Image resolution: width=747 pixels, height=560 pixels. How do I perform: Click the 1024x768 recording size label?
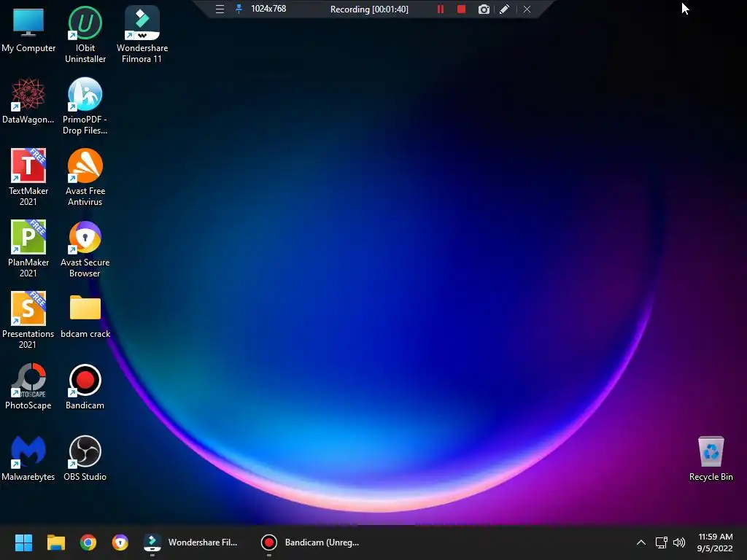(x=268, y=9)
